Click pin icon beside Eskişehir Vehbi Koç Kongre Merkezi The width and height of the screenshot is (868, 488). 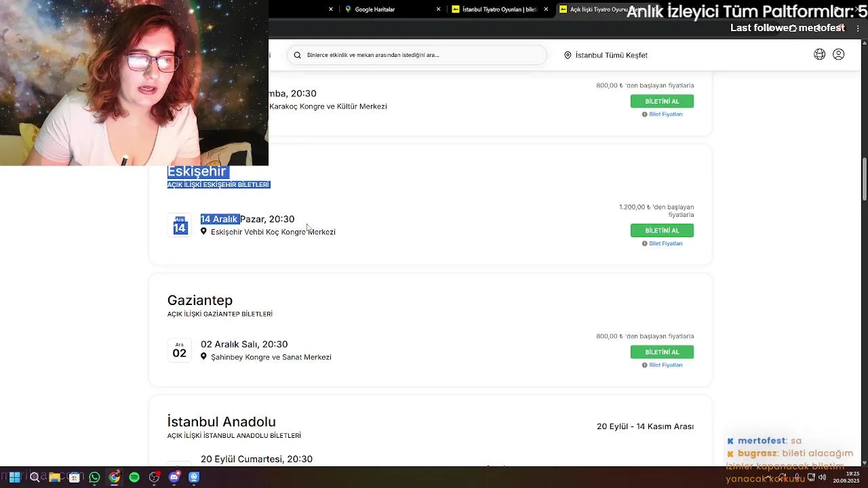(203, 231)
